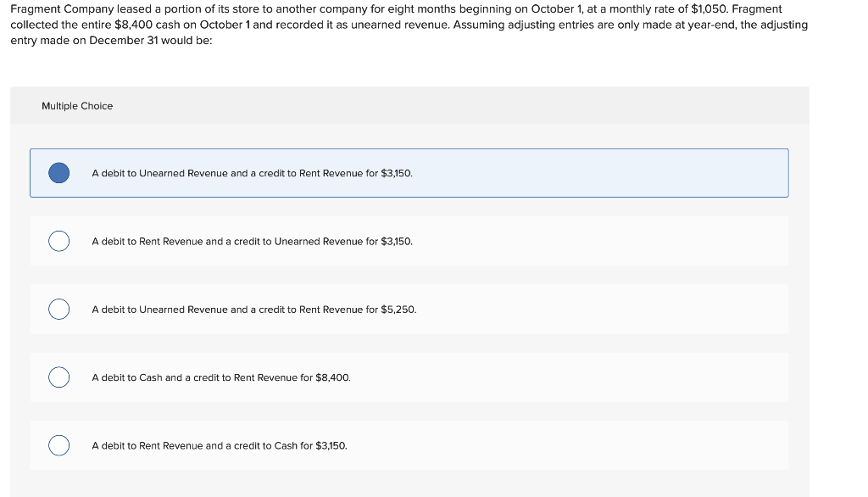Click answer text 'A debit to Cash and a credit to Rent Revenue for $8,400.'

221,378
